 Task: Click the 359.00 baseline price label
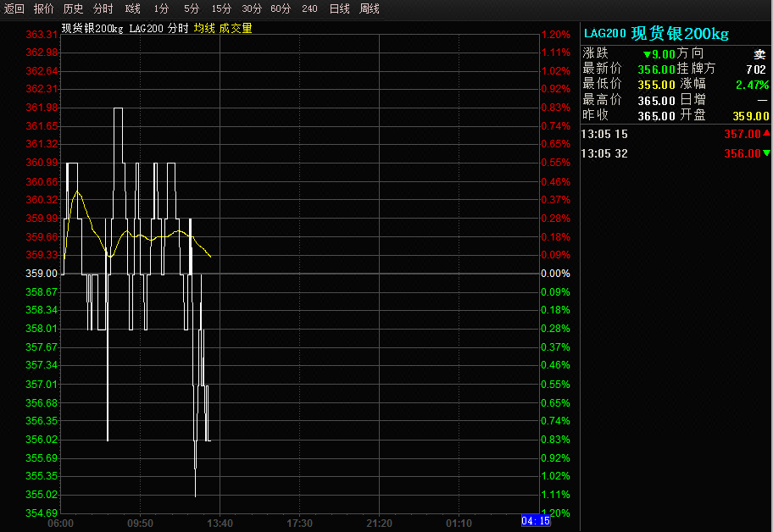42,274
